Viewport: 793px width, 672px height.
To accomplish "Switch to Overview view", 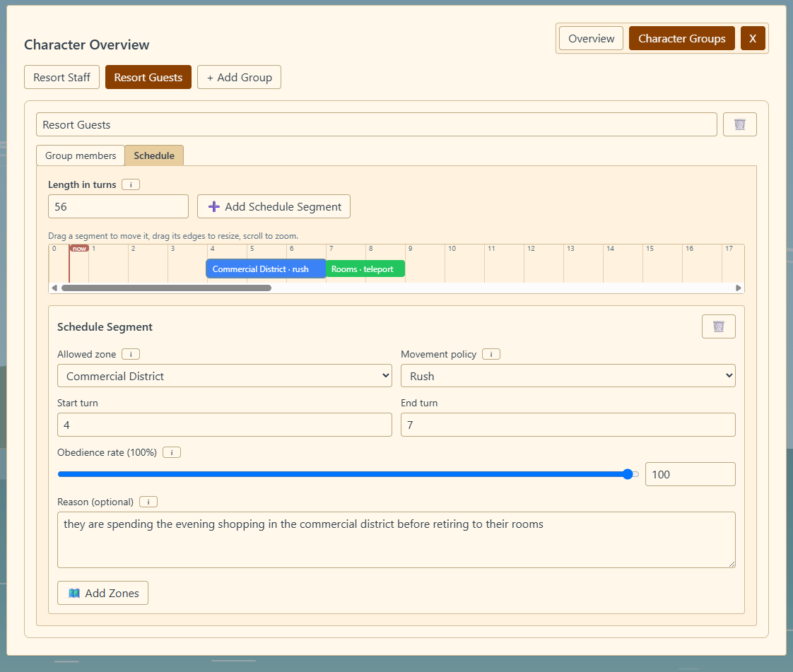I will click(x=591, y=38).
